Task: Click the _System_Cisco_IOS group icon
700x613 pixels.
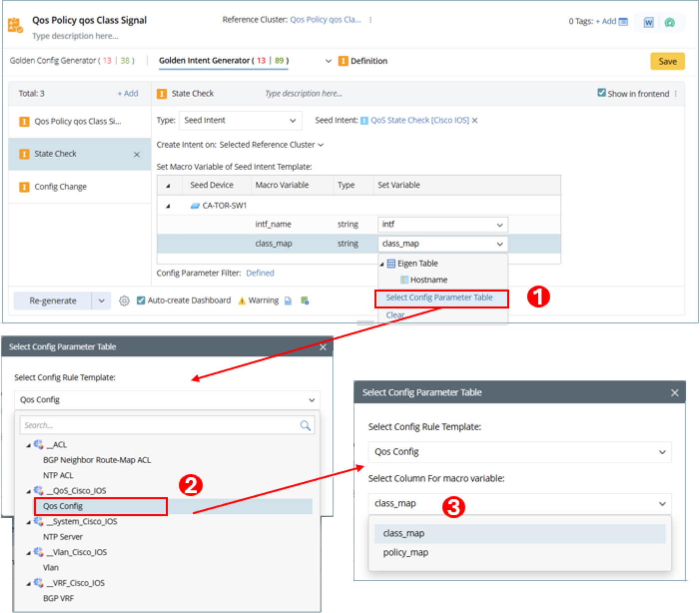Action: (x=38, y=521)
